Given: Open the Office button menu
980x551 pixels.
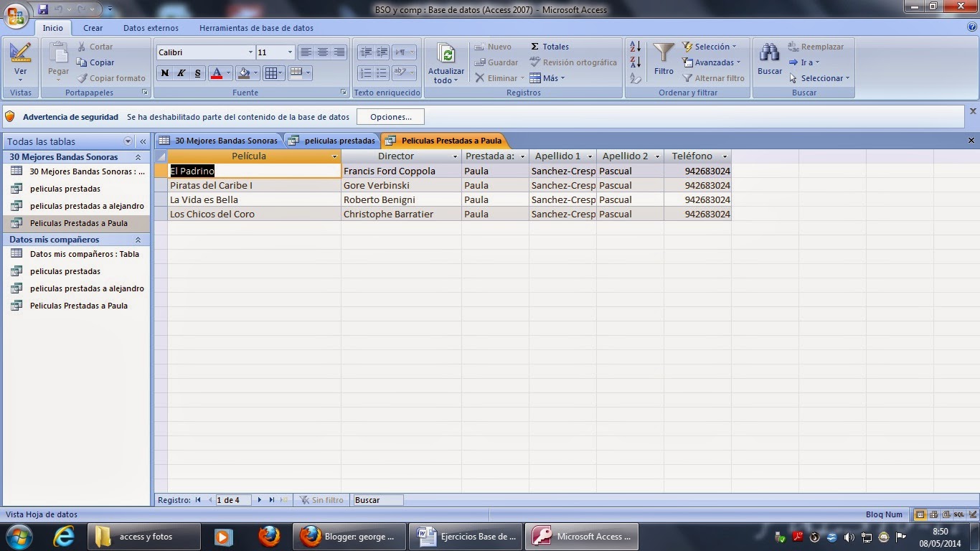Looking at the screenshot, I should click(x=16, y=15).
